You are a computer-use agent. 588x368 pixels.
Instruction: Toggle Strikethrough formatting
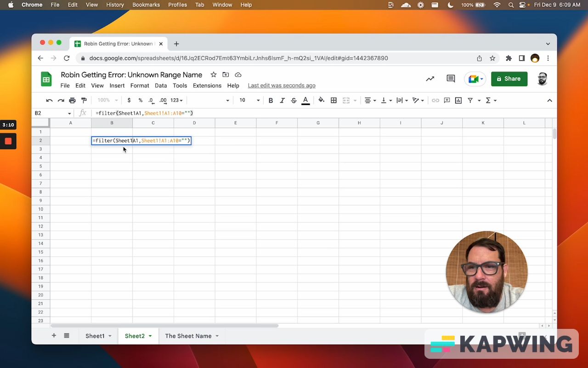tap(294, 100)
